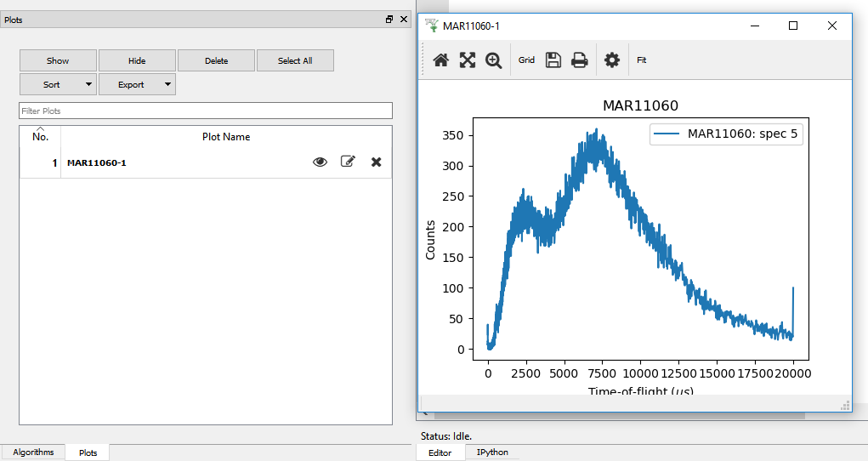
Task: Toggle the Fit option in toolbar
Action: tap(642, 60)
